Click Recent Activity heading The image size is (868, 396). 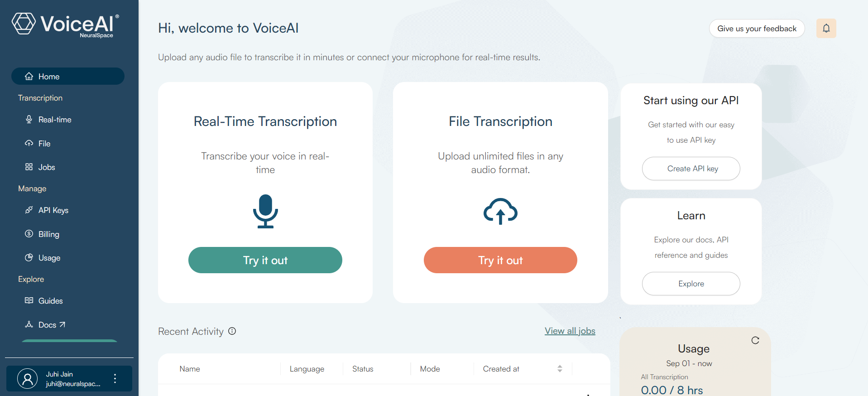[x=191, y=331]
